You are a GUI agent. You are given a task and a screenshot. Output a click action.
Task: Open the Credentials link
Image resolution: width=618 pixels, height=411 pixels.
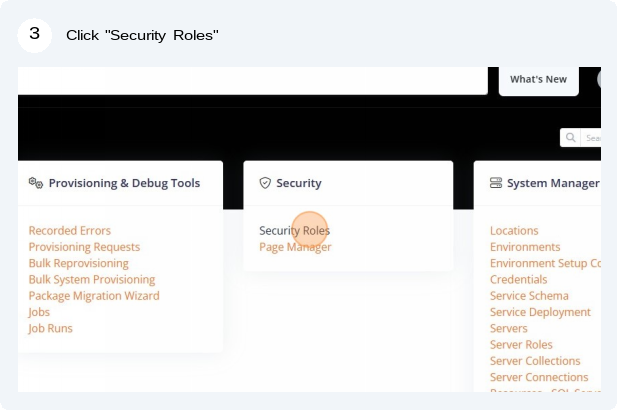(519, 279)
